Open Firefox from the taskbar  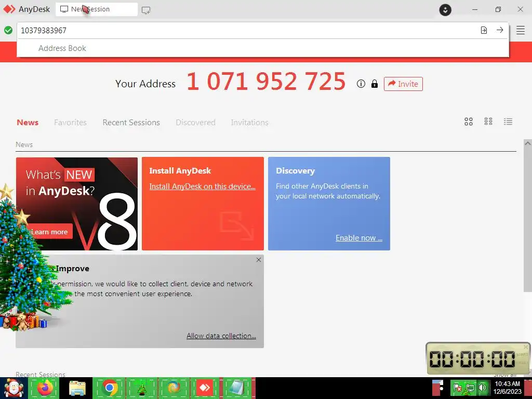click(45, 388)
